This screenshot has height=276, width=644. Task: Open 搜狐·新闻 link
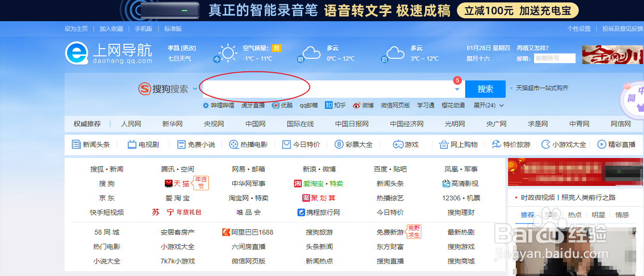click(107, 169)
